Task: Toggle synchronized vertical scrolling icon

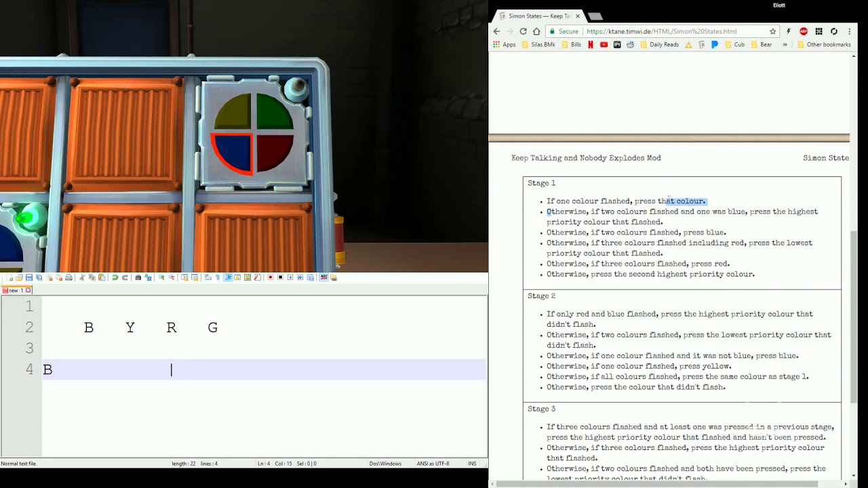Action: point(184,277)
